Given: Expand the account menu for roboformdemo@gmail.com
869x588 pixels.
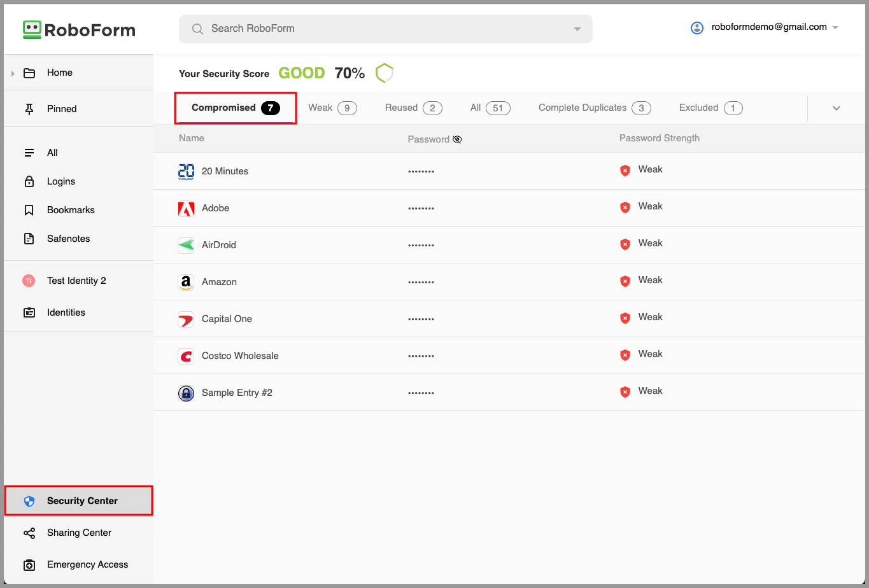Looking at the screenshot, I should pyautogui.click(x=835, y=27).
